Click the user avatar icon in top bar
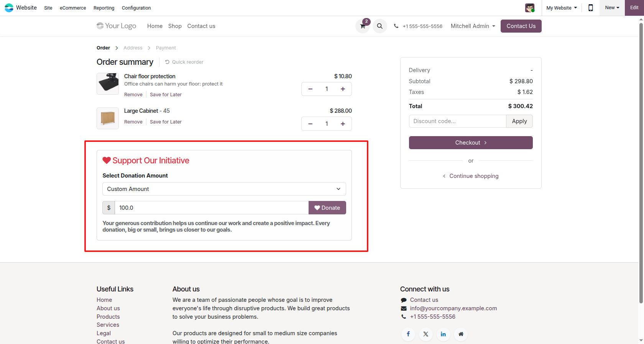 click(530, 8)
